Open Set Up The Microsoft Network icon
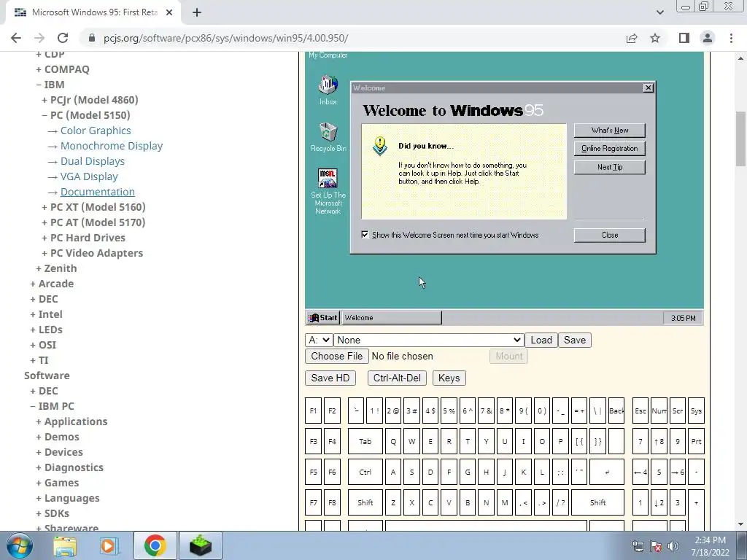This screenshot has height=560, width=747. pos(328,190)
